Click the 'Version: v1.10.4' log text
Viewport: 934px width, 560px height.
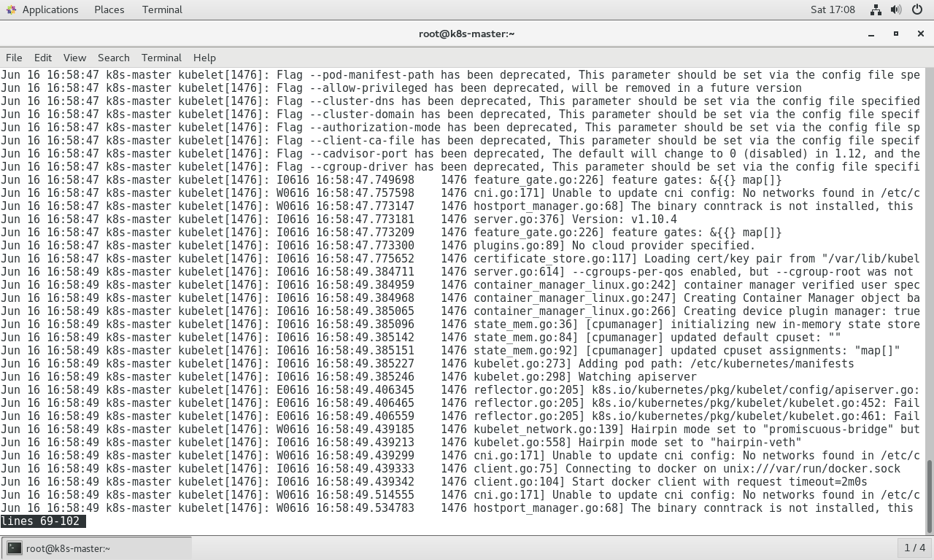point(624,219)
